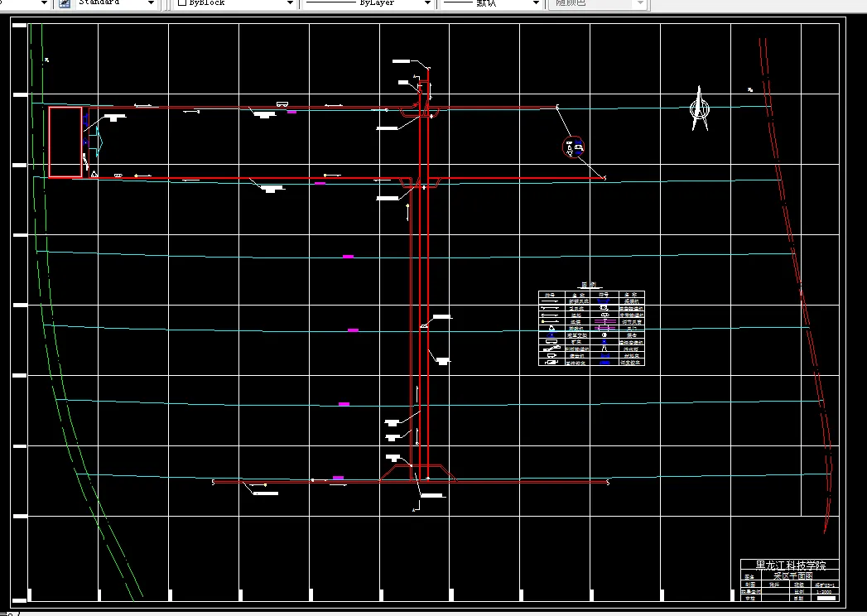Open the 默认 lineweight dropdown
The height and width of the screenshot is (616, 867).
point(491,2)
